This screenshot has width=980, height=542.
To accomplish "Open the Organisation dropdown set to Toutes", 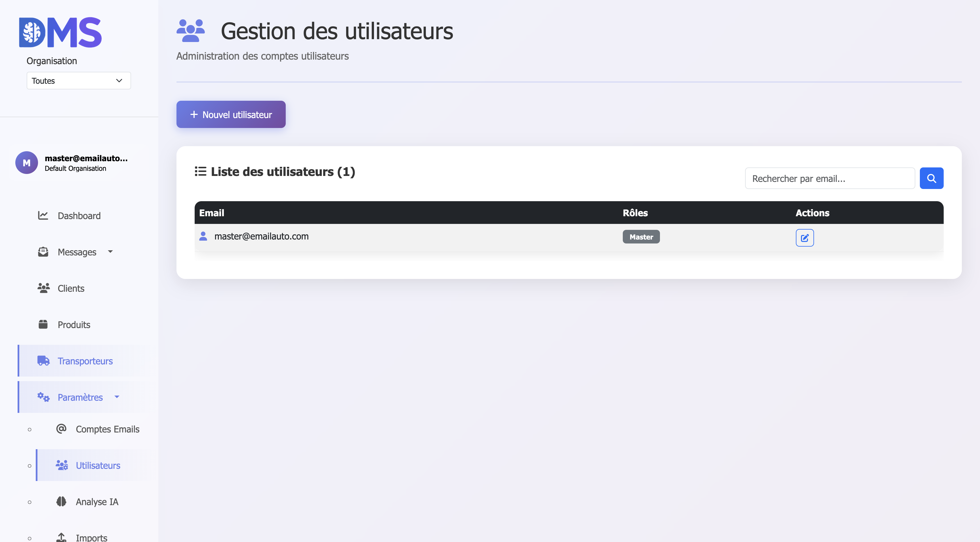I will point(78,81).
